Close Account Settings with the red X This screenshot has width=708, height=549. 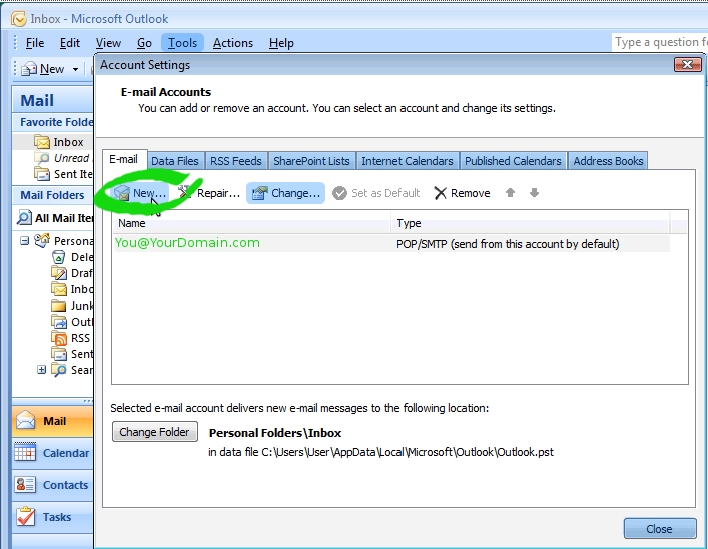pos(687,65)
